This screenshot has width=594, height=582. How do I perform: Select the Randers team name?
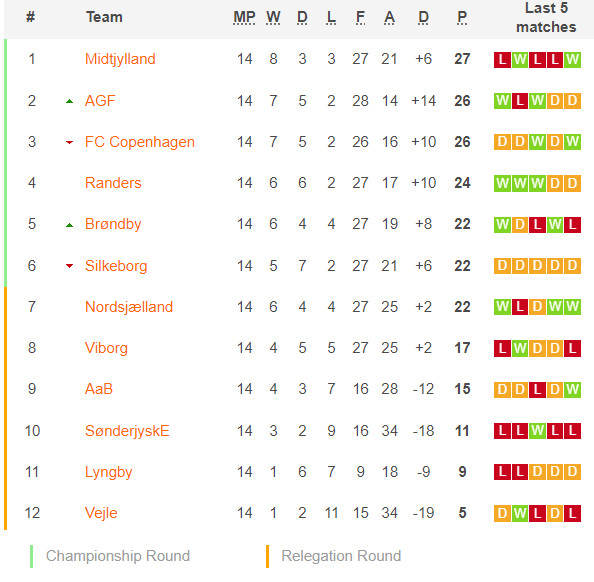pos(113,183)
